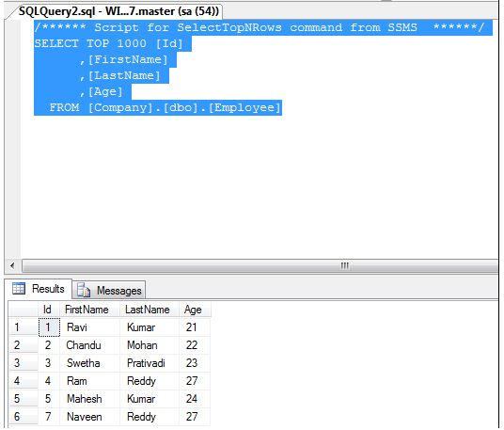Select the LastName column header
504x430 pixels.
pos(150,310)
